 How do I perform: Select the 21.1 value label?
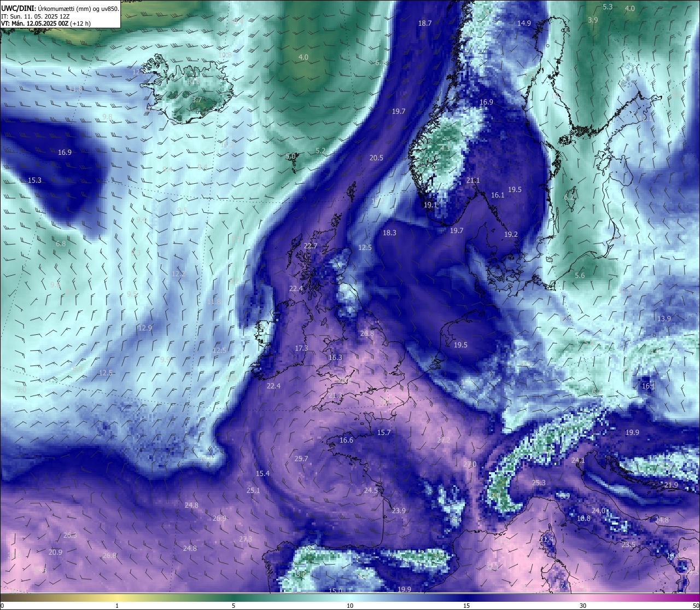[x=473, y=180]
